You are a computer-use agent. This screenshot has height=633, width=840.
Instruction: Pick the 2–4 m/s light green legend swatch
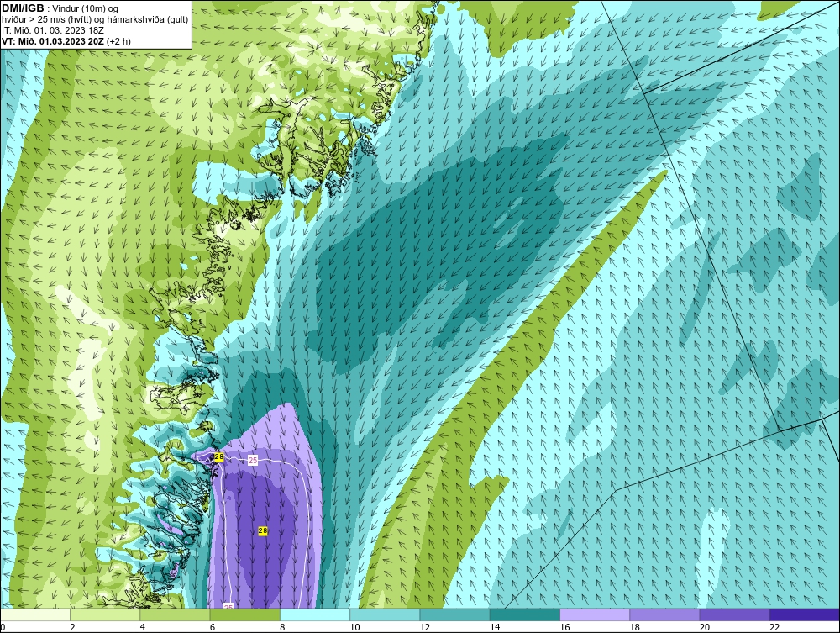(105, 615)
